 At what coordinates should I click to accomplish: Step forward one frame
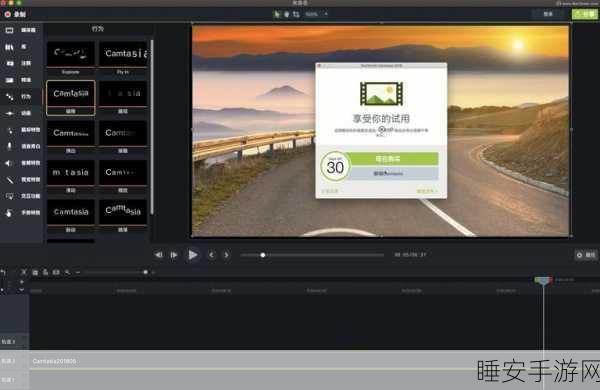pos(174,255)
